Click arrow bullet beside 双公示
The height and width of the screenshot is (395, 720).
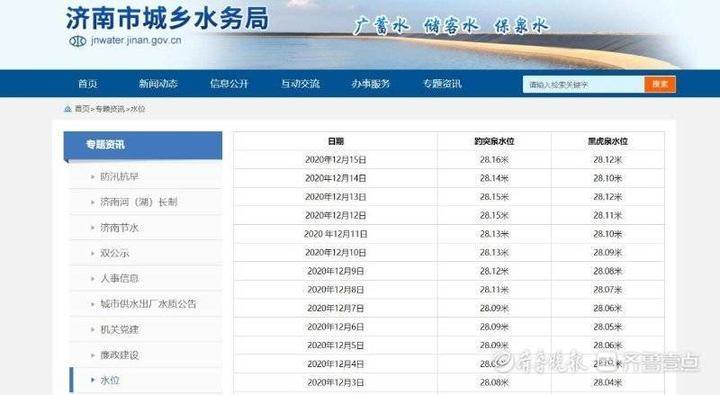(93, 253)
